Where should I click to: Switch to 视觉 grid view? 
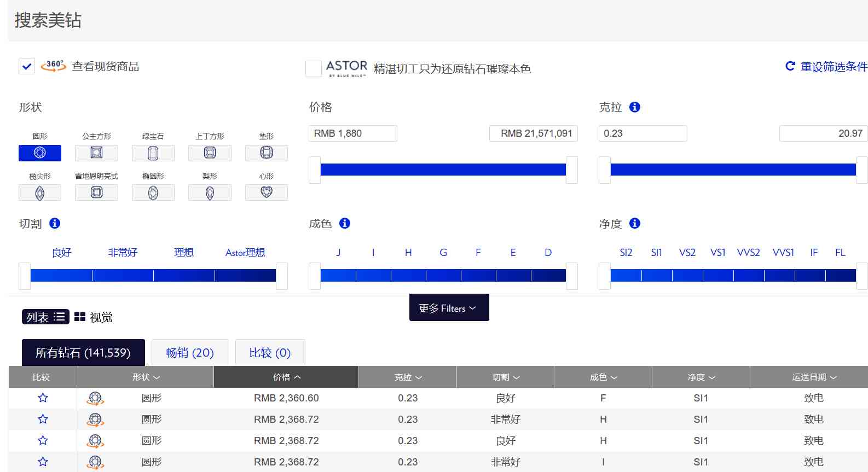pyautogui.click(x=94, y=317)
